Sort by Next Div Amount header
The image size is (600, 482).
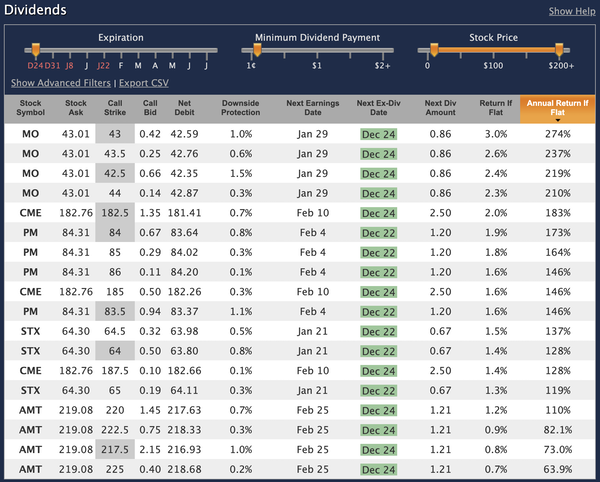click(440, 108)
